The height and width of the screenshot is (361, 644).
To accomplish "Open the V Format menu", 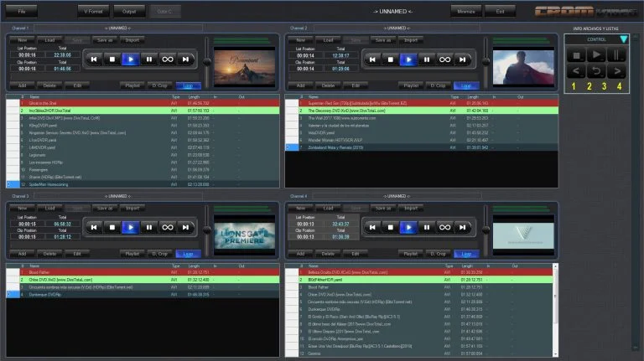I will click(93, 12).
